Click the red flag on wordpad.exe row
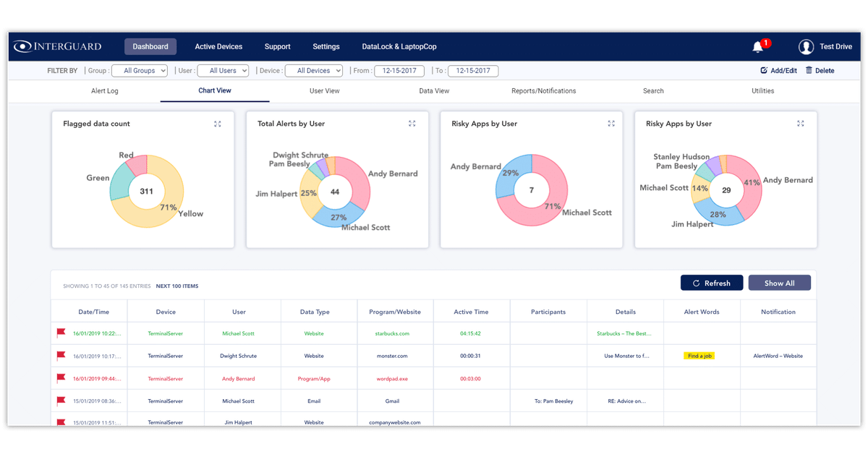 [x=61, y=378]
